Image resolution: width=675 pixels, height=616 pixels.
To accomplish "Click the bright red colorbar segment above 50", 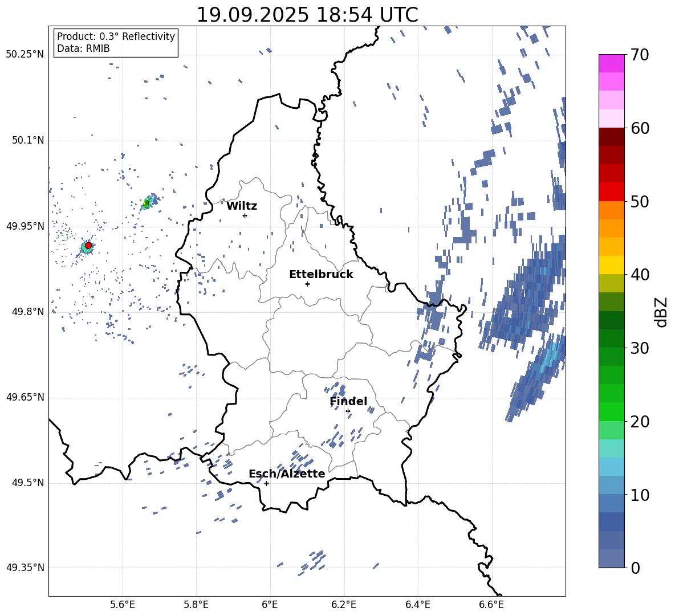I will pyautogui.click(x=611, y=192).
